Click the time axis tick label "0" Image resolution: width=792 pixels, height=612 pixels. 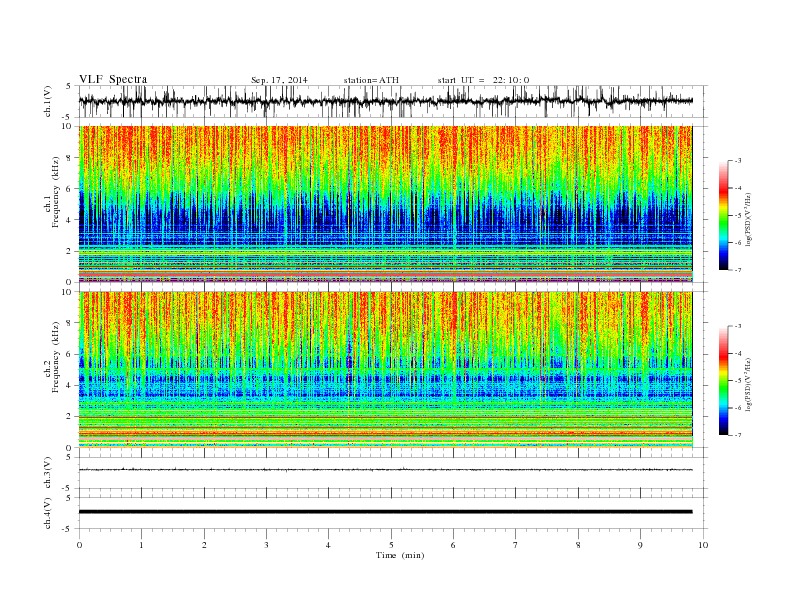(79, 545)
